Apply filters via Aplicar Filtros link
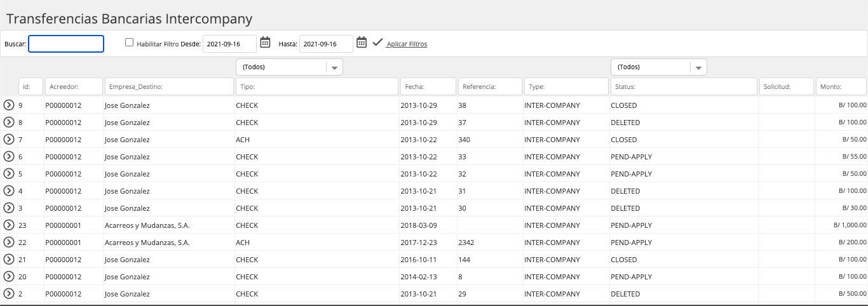Image resolution: width=868 pixels, height=306 pixels. point(407,44)
